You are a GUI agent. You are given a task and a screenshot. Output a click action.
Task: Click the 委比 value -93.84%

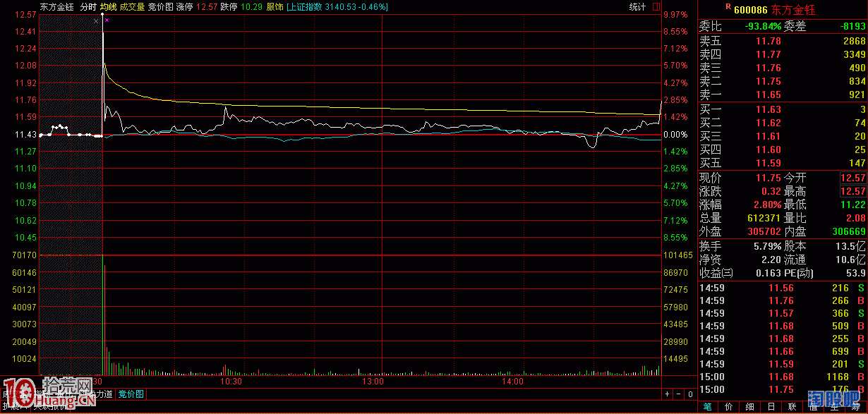763,26
